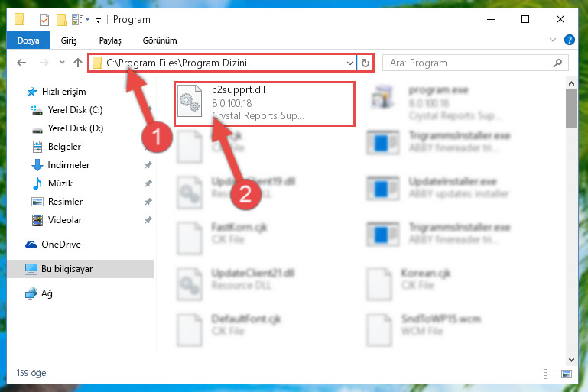The image size is (588, 392).
Task: Click the search magnifier icon
Action: click(x=557, y=63)
